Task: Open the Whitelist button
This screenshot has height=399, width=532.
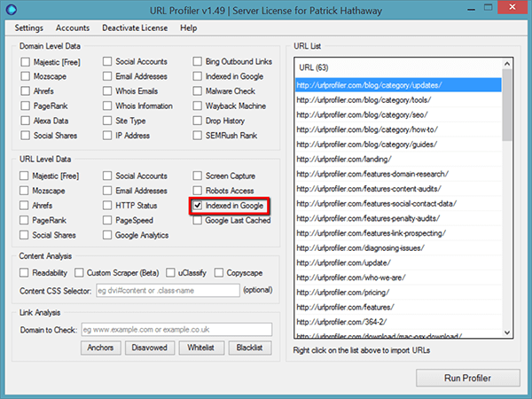Action: [201, 348]
